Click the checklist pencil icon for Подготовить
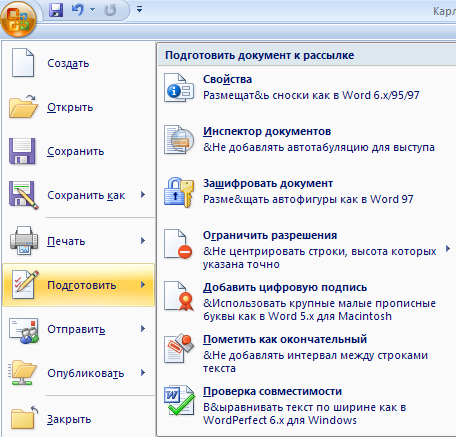Viewport: 456px width, 437px height. pyautogui.click(x=25, y=285)
